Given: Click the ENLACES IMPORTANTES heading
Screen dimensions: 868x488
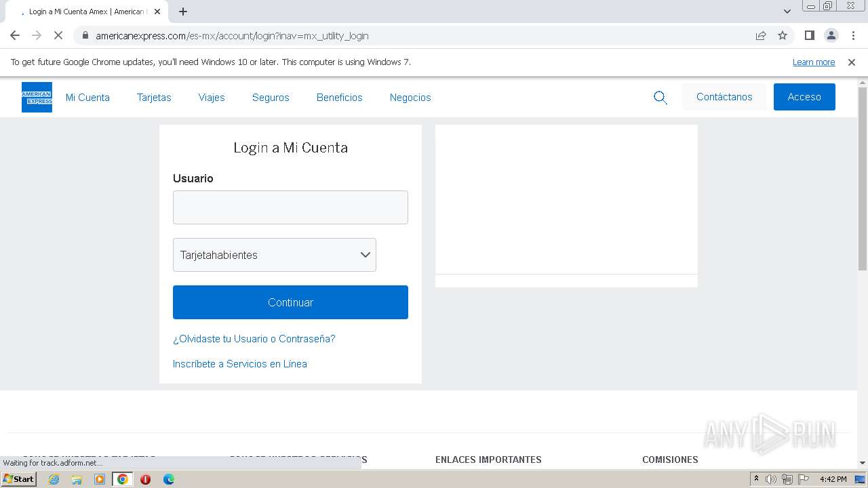Looking at the screenshot, I should (488, 460).
